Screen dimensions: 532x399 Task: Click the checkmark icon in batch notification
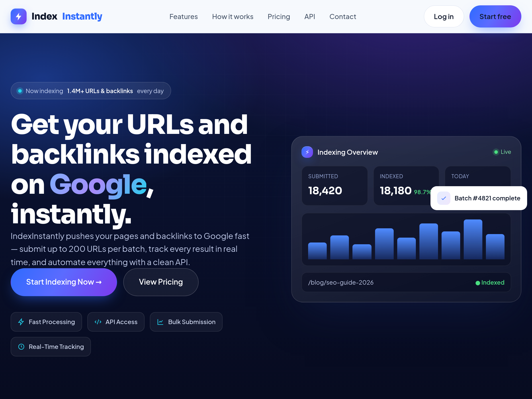444,198
